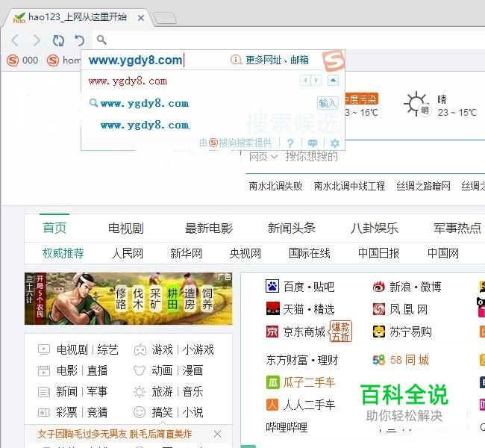Open help question mark in IME popup
The image size is (485, 448).
tap(290, 143)
